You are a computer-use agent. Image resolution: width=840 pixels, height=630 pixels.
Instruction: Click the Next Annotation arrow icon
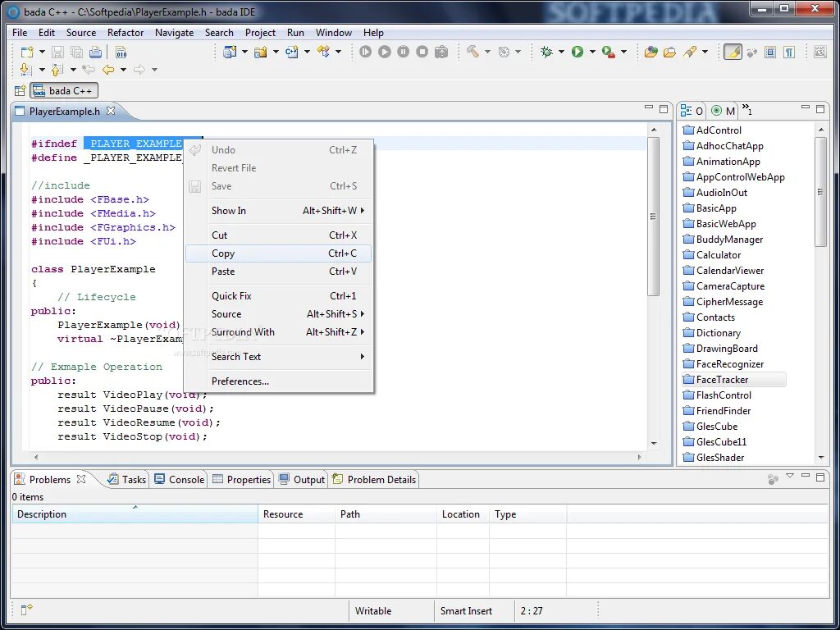coord(25,70)
